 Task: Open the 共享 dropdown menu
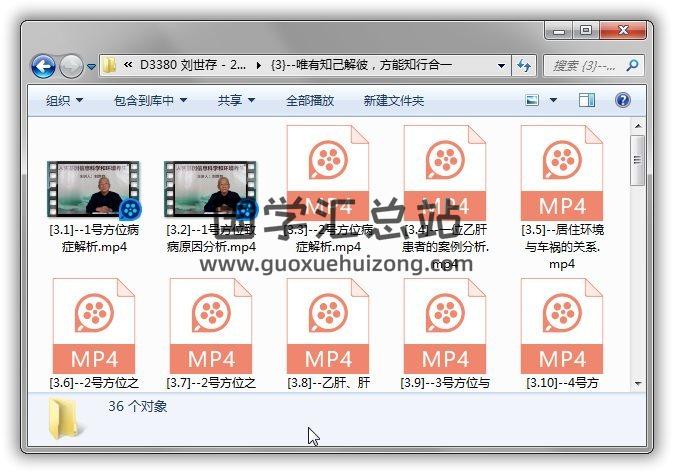pos(236,101)
